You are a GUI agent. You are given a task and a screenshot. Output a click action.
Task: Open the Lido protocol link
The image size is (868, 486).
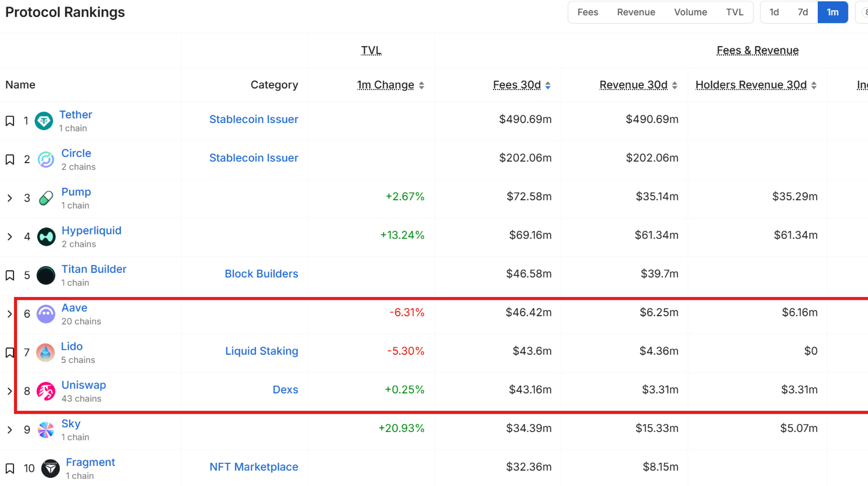click(72, 346)
